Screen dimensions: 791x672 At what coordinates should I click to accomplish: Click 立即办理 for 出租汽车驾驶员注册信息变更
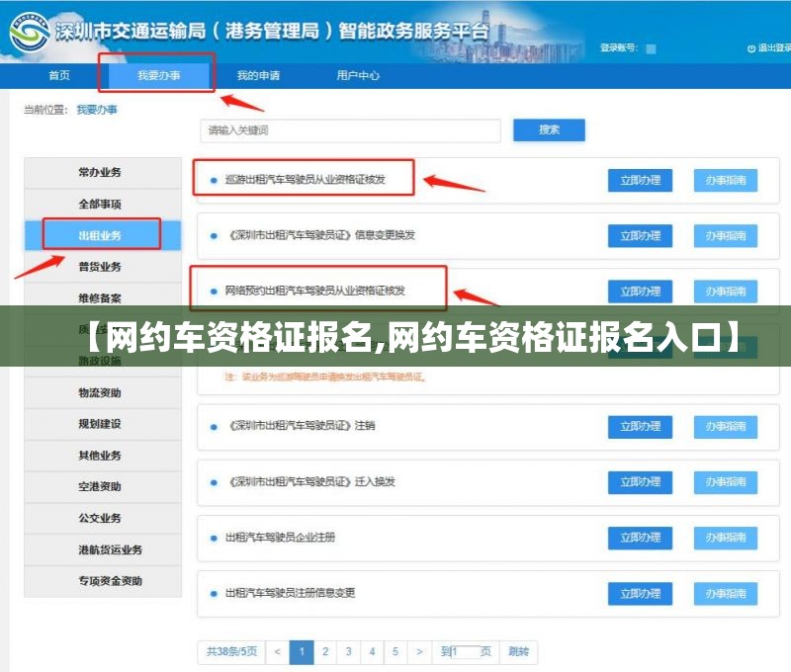coord(640,594)
